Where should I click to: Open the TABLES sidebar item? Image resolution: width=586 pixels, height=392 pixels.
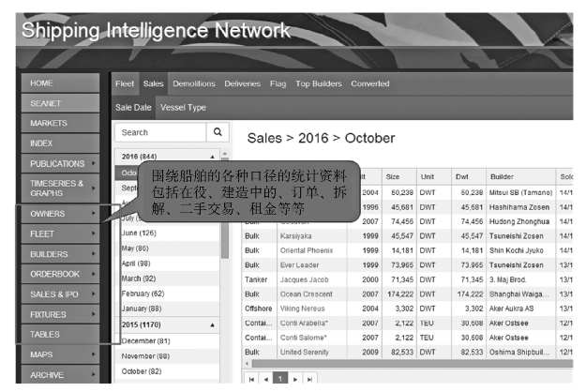[61, 334]
